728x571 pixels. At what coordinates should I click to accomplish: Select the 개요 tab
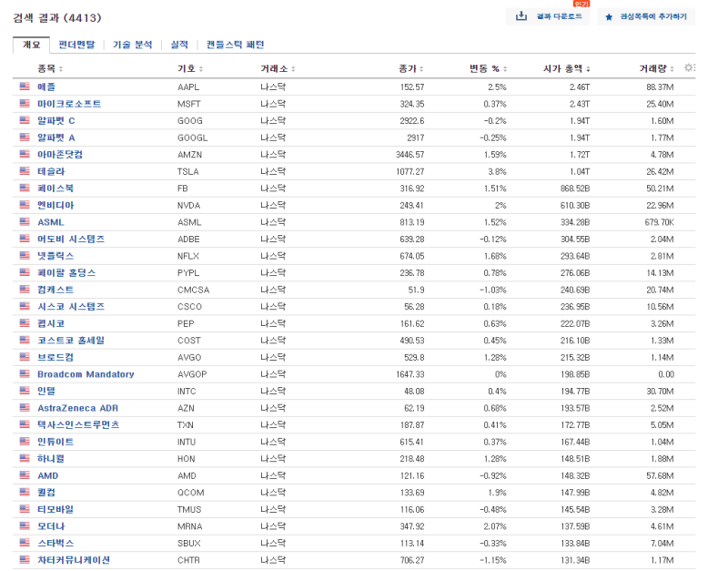click(x=32, y=45)
